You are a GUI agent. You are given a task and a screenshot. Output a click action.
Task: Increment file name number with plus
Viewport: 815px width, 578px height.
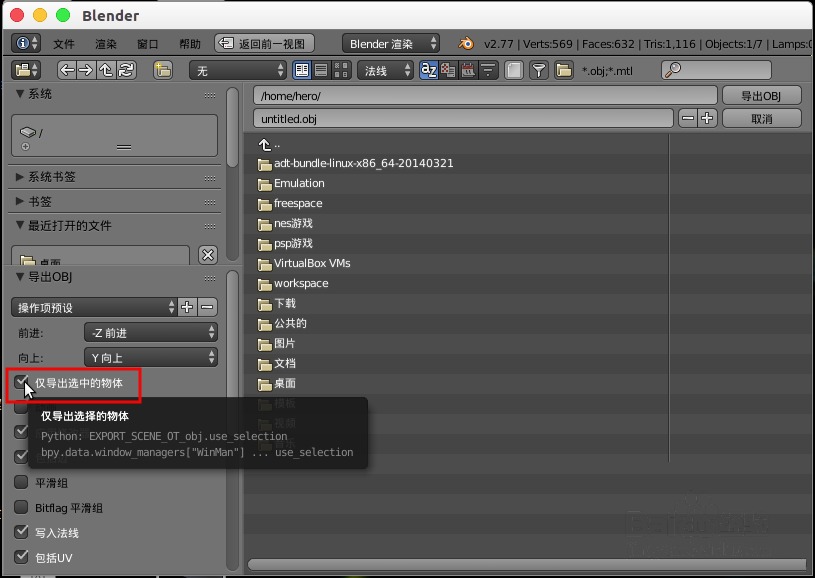(707, 118)
